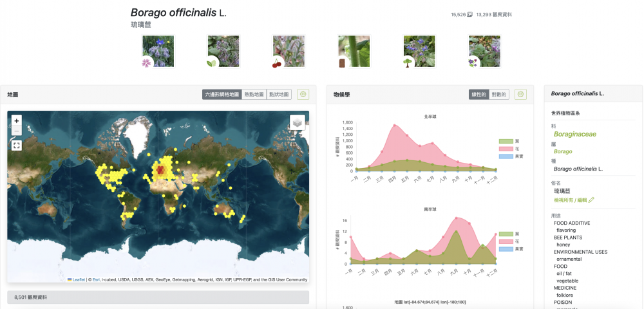
Task: Open the phenology chart settings gear
Action: point(520,94)
